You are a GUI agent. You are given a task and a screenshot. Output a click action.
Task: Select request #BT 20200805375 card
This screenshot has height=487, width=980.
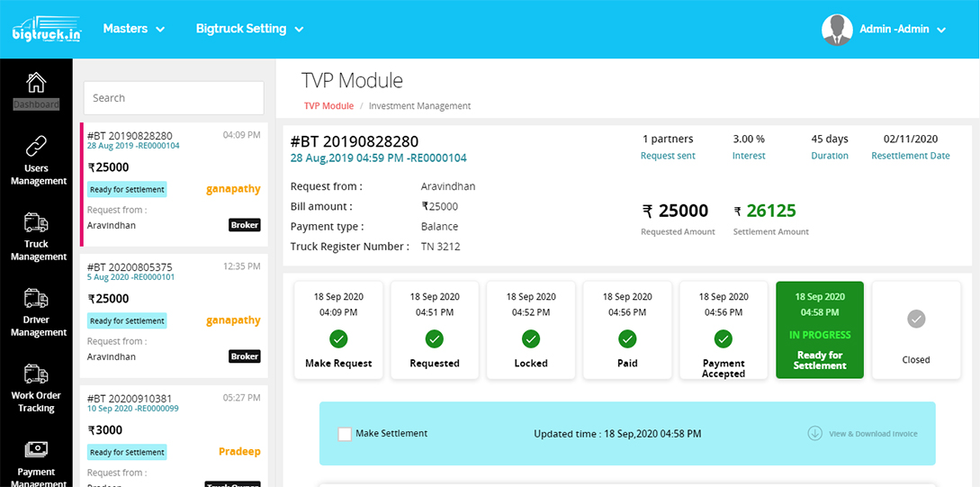(x=174, y=311)
